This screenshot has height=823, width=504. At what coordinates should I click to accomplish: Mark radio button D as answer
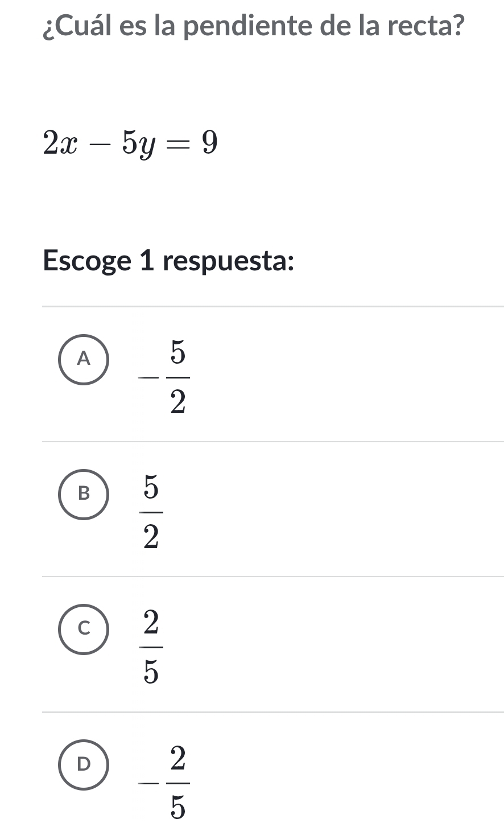(x=84, y=764)
